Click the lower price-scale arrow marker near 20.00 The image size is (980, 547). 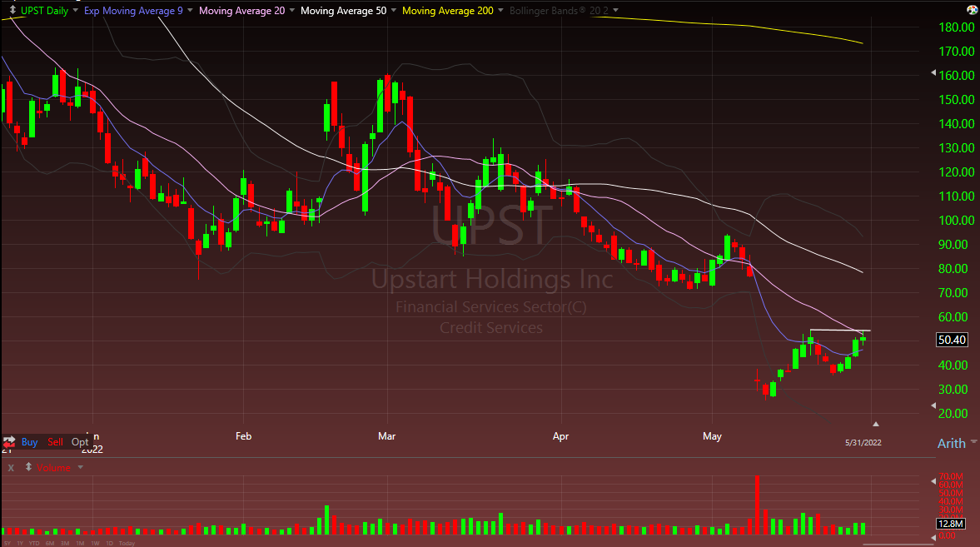(x=933, y=405)
